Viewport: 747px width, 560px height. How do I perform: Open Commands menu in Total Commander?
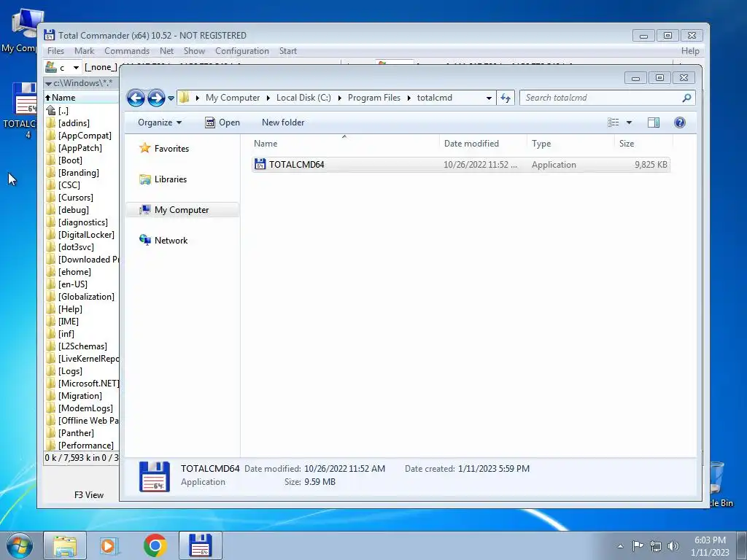tap(127, 51)
